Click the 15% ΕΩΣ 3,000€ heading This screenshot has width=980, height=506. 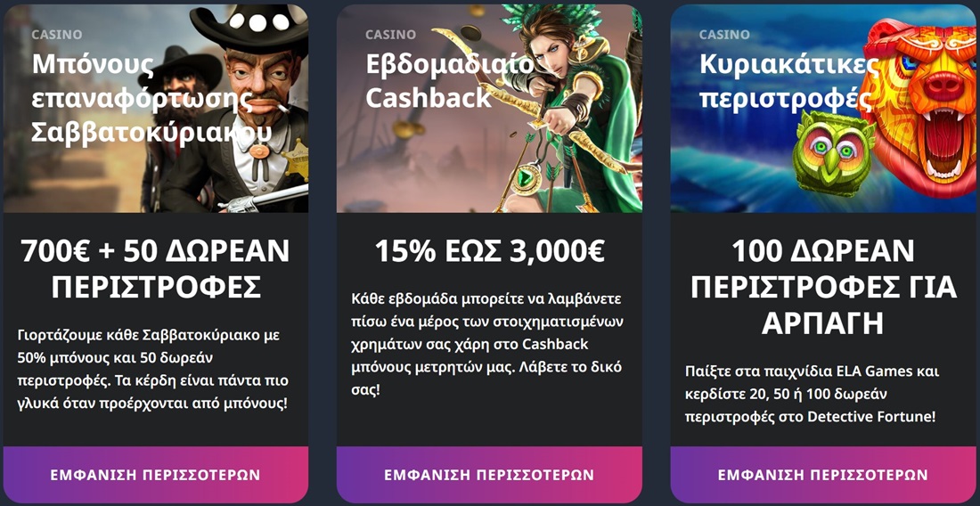489,251
